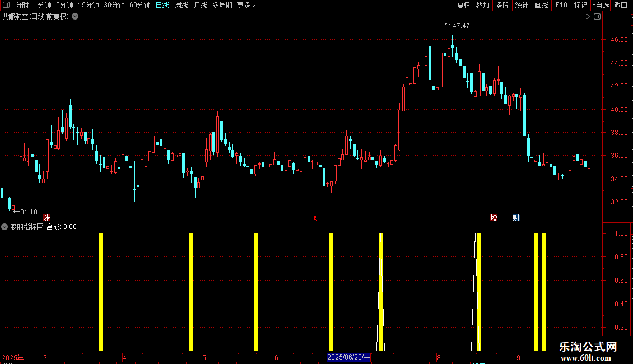Click the highlighted 2025/06/23 date marker
Image resolution: width=633 pixels, height=364 pixels.
(348, 357)
